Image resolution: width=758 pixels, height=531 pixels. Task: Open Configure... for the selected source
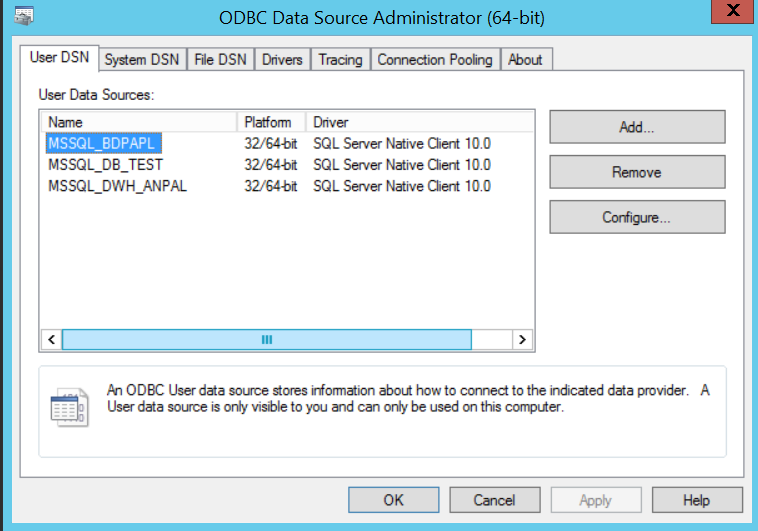(636, 217)
